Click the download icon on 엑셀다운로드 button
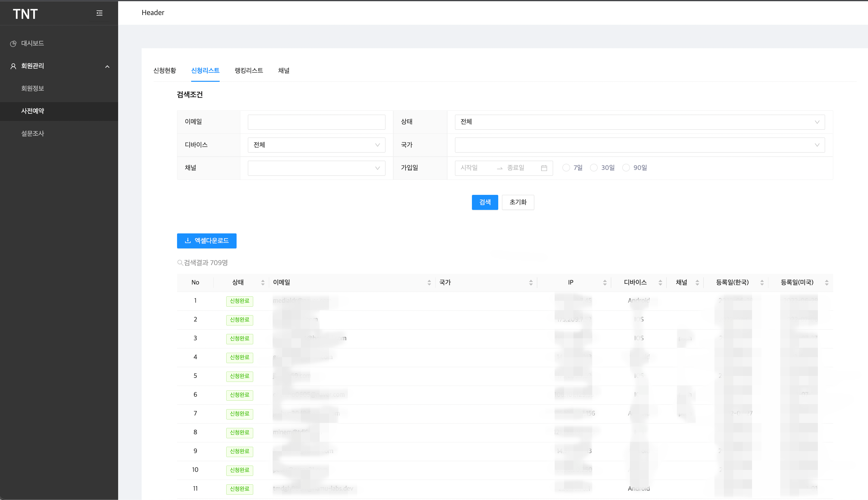This screenshot has height=500, width=868. (188, 241)
